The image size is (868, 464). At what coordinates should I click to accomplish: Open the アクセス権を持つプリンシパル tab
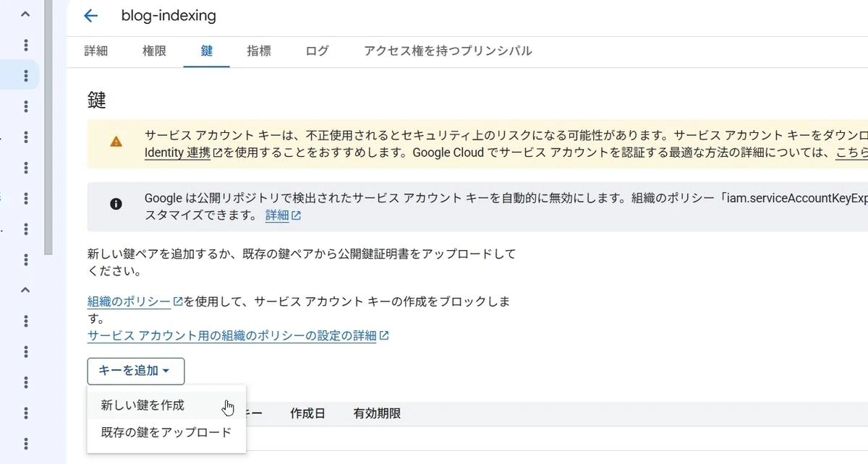click(448, 51)
